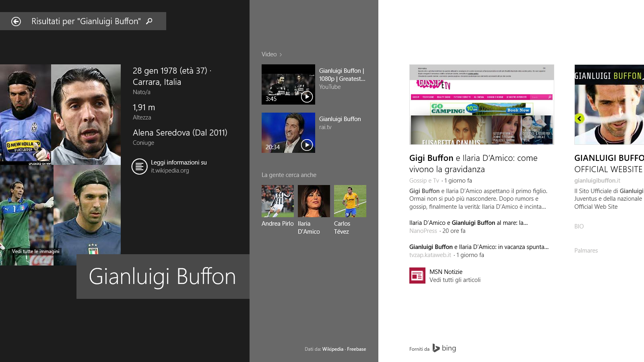
Task: Click the search magnifier icon
Action: (x=149, y=21)
